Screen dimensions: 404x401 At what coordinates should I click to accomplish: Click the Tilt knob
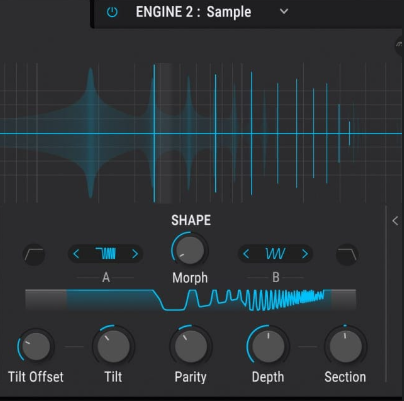coord(113,346)
